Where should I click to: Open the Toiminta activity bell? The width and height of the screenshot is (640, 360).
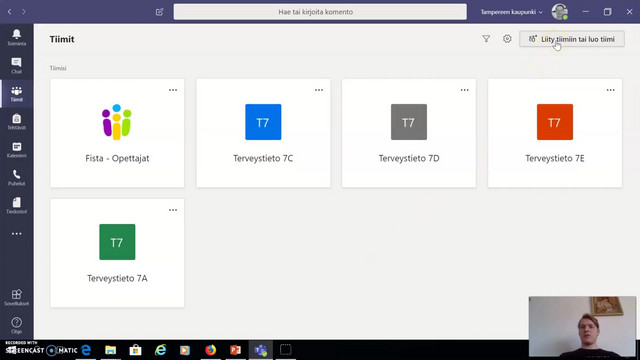click(x=16, y=37)
